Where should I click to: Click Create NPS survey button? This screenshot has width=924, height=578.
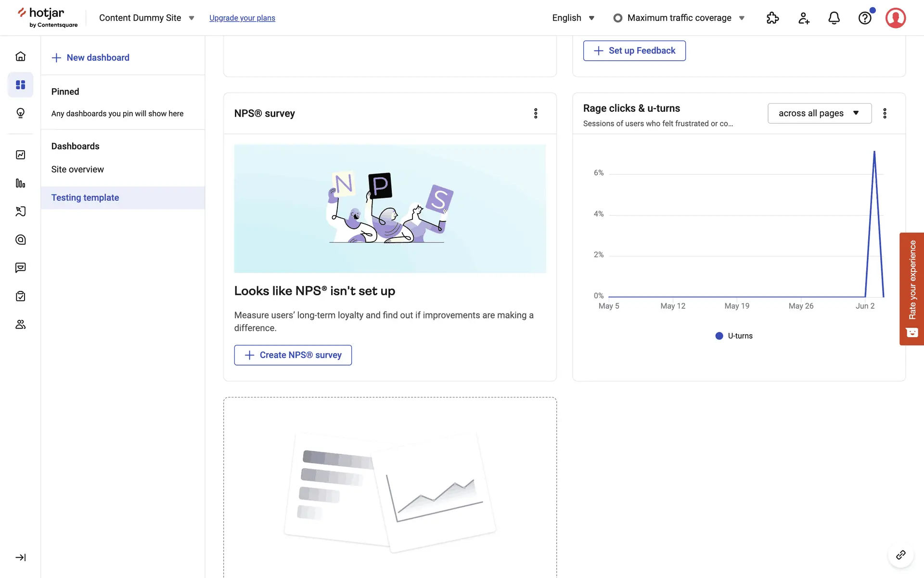293,355
